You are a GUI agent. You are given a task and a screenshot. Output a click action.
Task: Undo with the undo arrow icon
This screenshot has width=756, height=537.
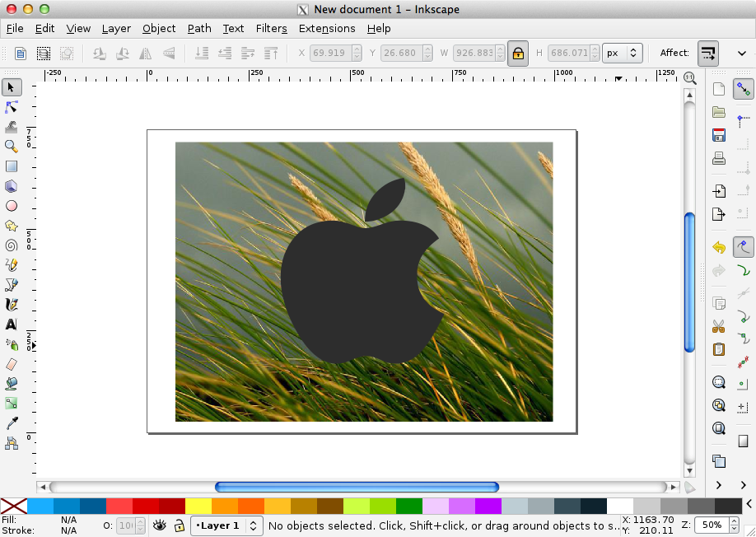tap(718, 246)
